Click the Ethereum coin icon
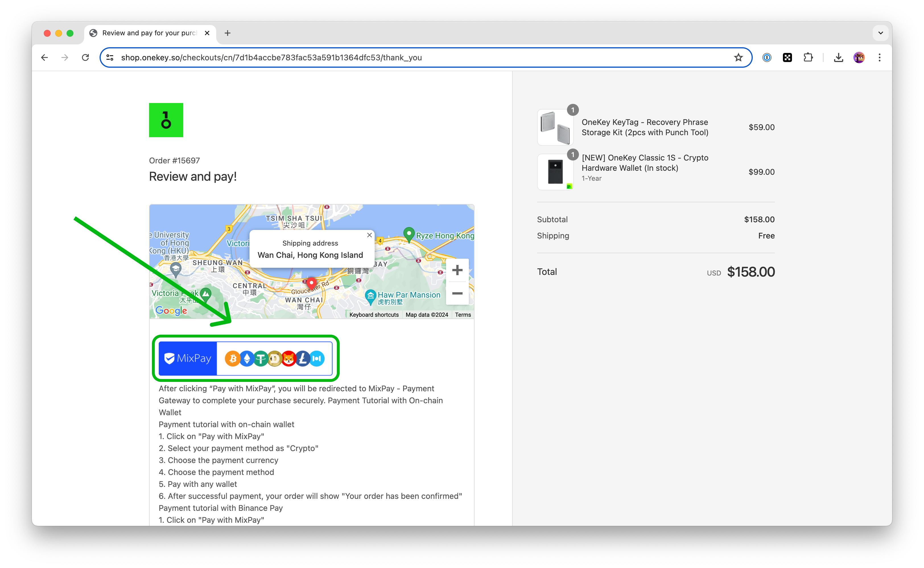 click(247, 359)
